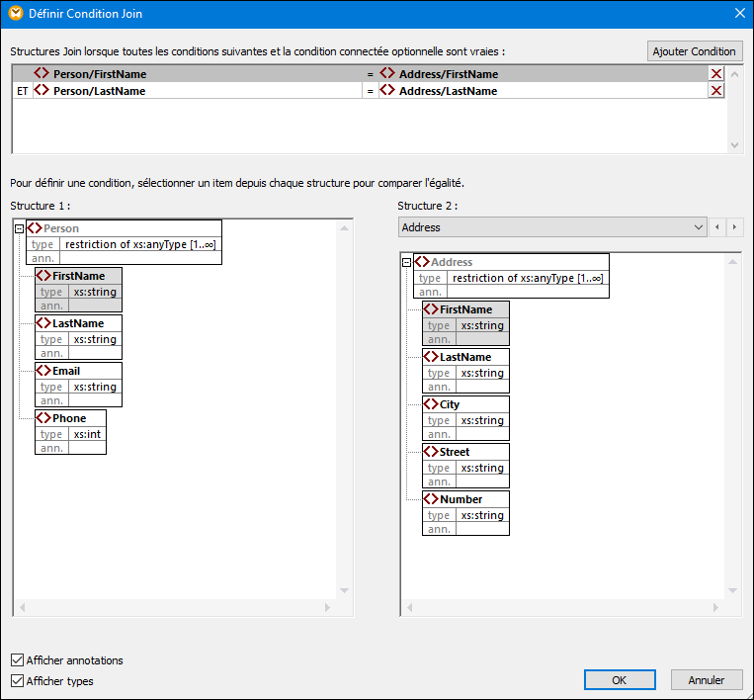The image size is (754, 700).
Task: Click the Email element icon in Structure 1
Action: pyautogui.click(x=43, y=371)
